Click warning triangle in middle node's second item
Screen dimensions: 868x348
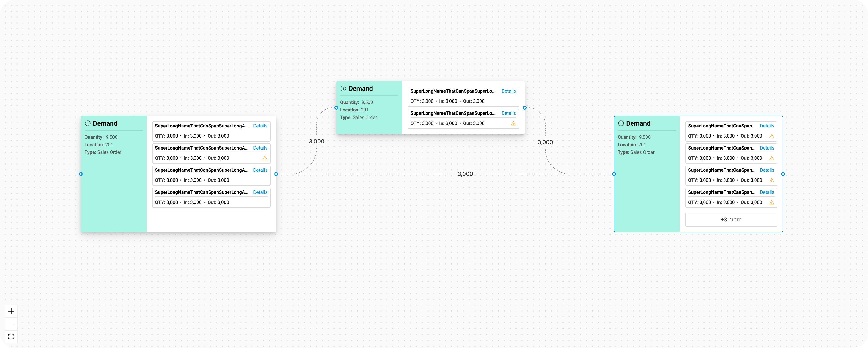(513, 123)
